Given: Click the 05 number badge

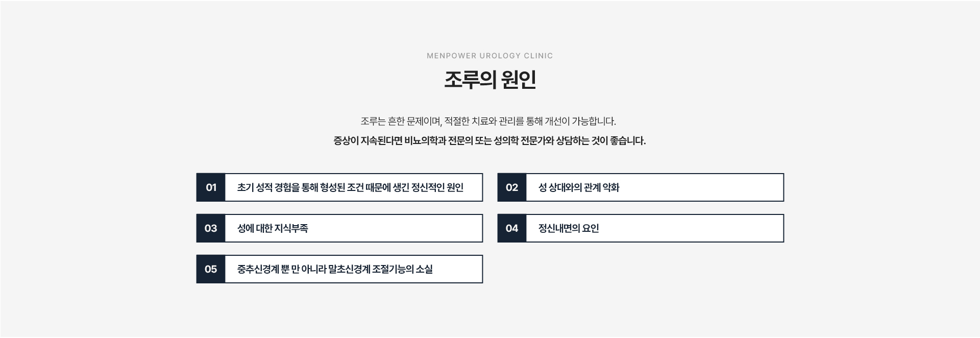Looking at the screenshot, I should tap(211, 269).
